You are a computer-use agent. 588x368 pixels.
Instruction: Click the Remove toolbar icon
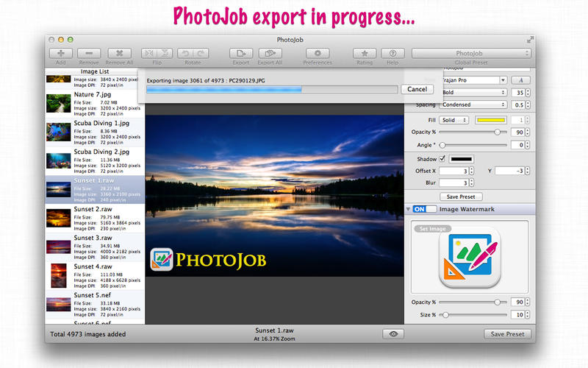pos(89,53)
